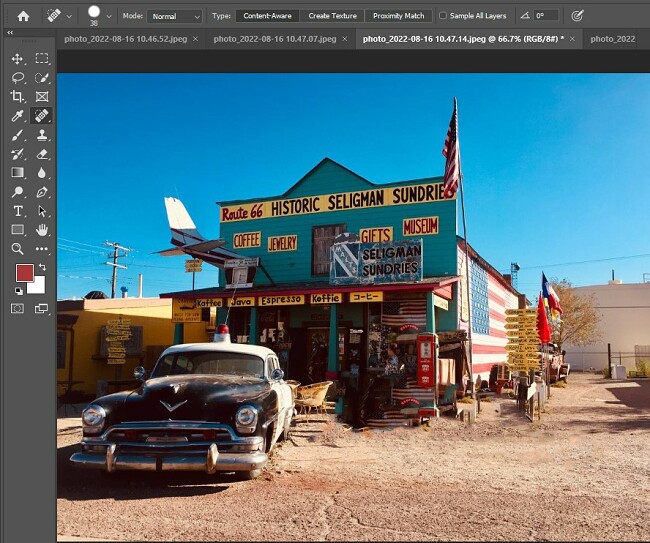The width and height of the screenshot is (650, 543).
Task: Switch to the partially visible photo_2022 tab
Action: [x=613, y=39]
